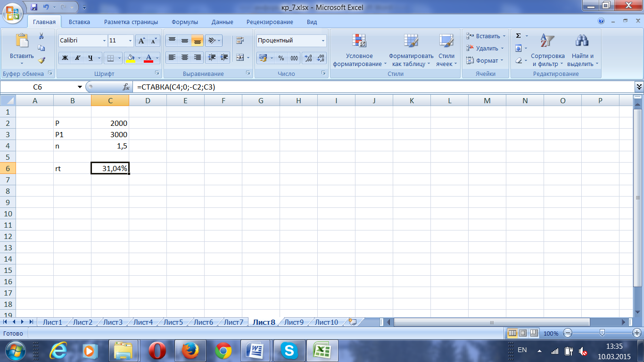This screenshot has height=362, width=644.
Task: Switch to Разметка страницы tab
Action: point(131,22)
